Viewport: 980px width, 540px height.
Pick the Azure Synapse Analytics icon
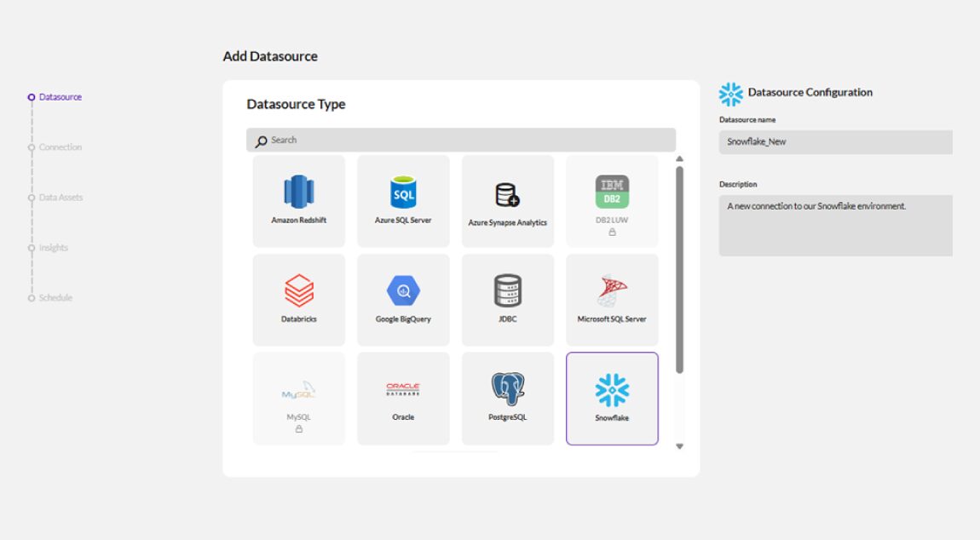[508, 194]
